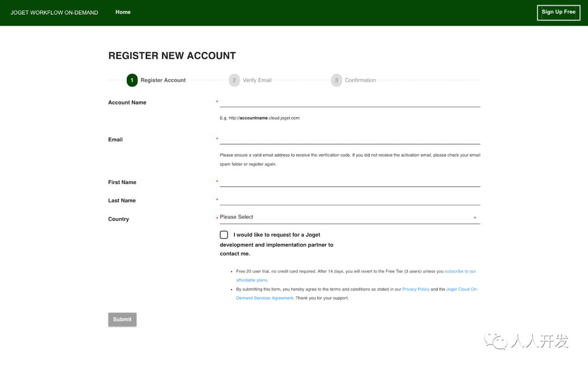Click the Confirmation step label
588x367 pixels.
[x=360, y=80]
